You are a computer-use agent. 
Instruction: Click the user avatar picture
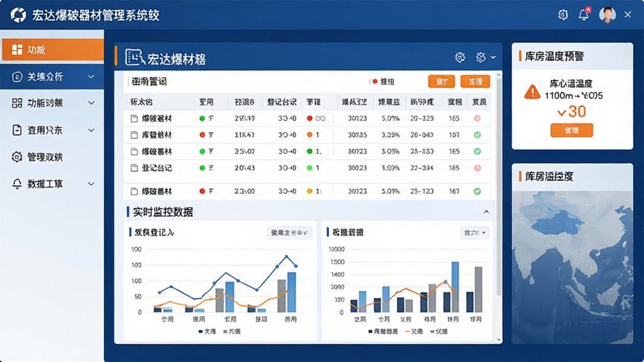(607, 15)
